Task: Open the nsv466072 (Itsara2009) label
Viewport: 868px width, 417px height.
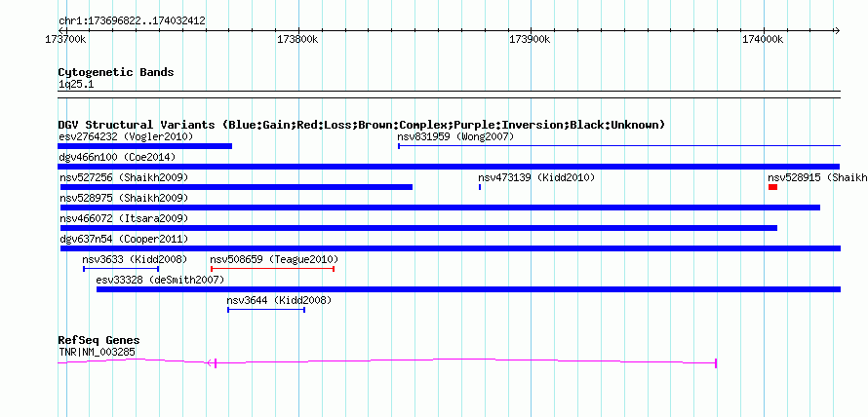Action: 124,218
